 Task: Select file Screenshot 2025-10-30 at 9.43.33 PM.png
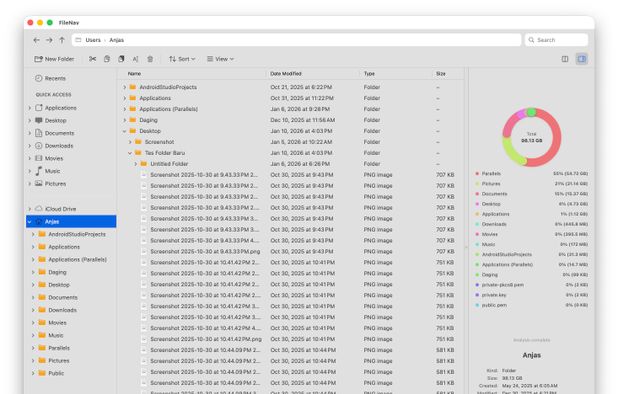pyautogui.click(x=291, y=251)
